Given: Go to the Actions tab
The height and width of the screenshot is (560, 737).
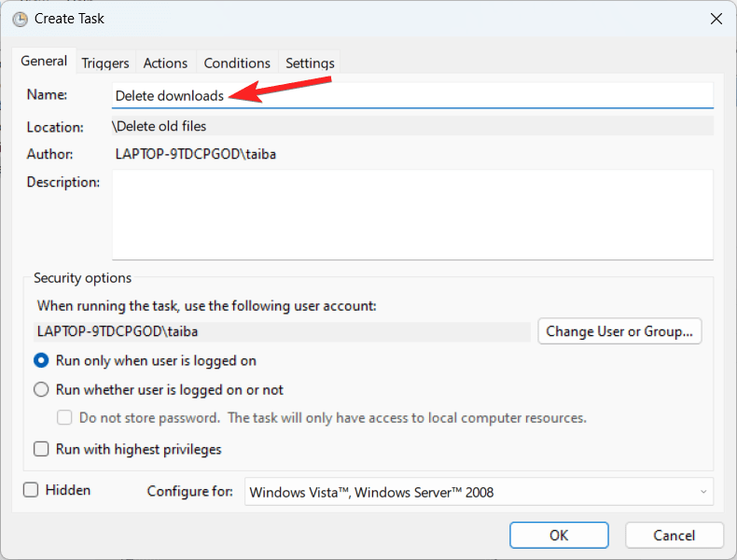Looking at the screenshot, I should tap(165, 63).
